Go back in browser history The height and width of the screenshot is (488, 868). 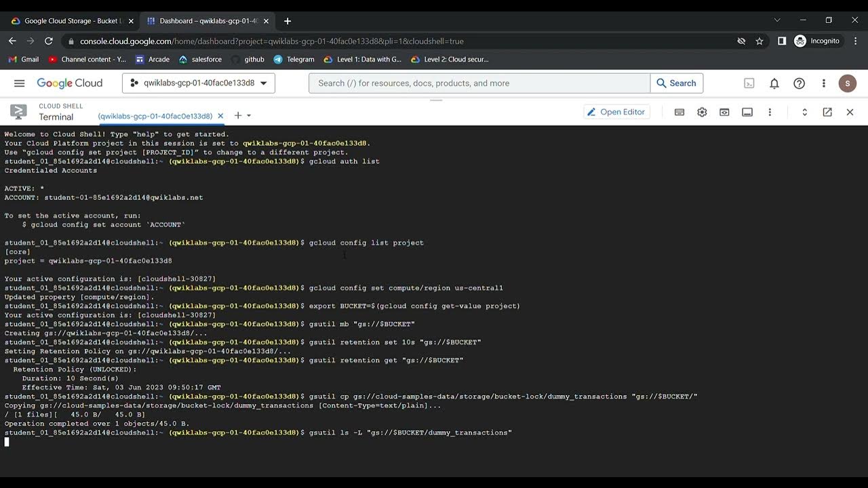pos(12,41)
